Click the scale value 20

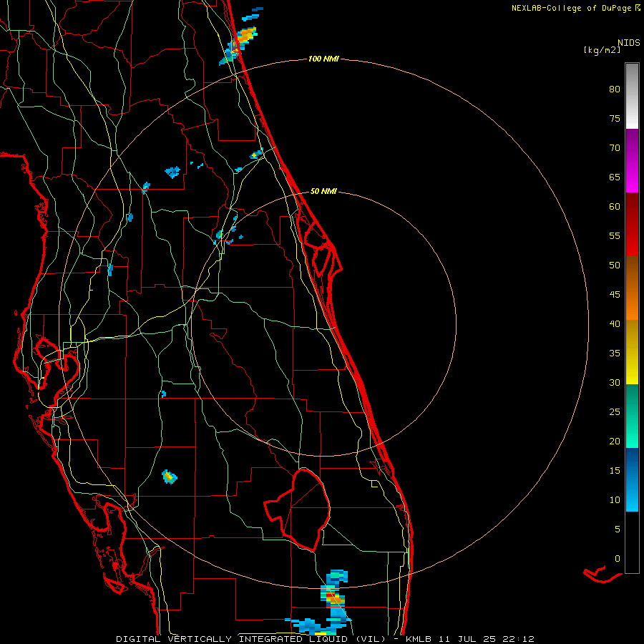[x=615, y=441]
